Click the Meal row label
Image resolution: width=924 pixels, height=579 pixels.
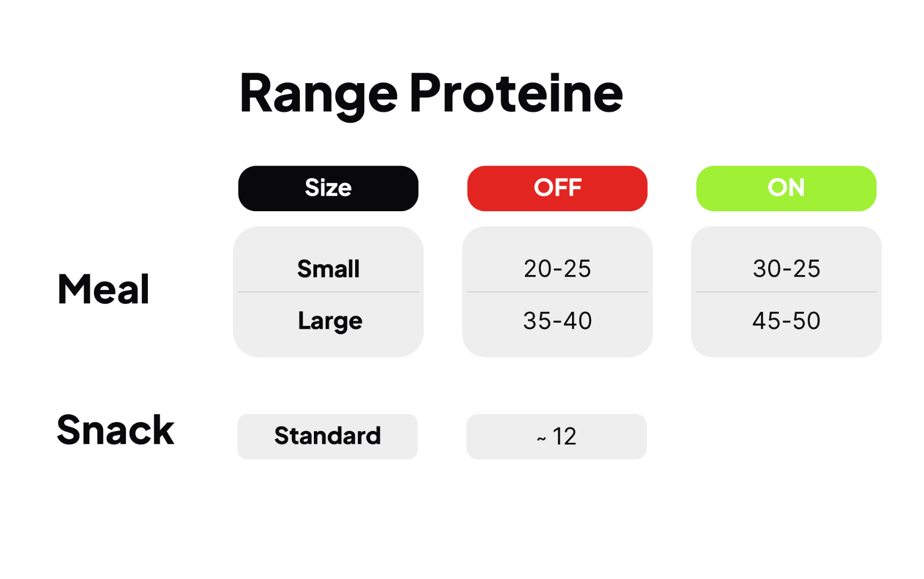pyautogui.click(x=103, y=289)
